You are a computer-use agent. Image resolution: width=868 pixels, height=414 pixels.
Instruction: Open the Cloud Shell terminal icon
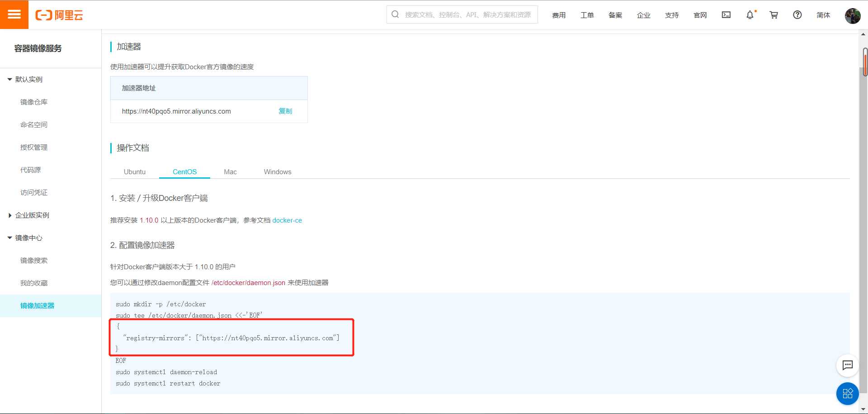click(726, 15)
